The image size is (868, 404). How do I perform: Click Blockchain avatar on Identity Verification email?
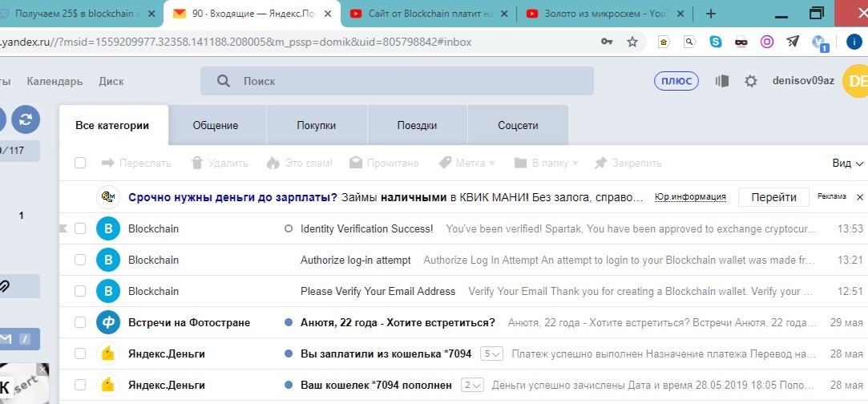pyautogui.click(x=108, y=228)
